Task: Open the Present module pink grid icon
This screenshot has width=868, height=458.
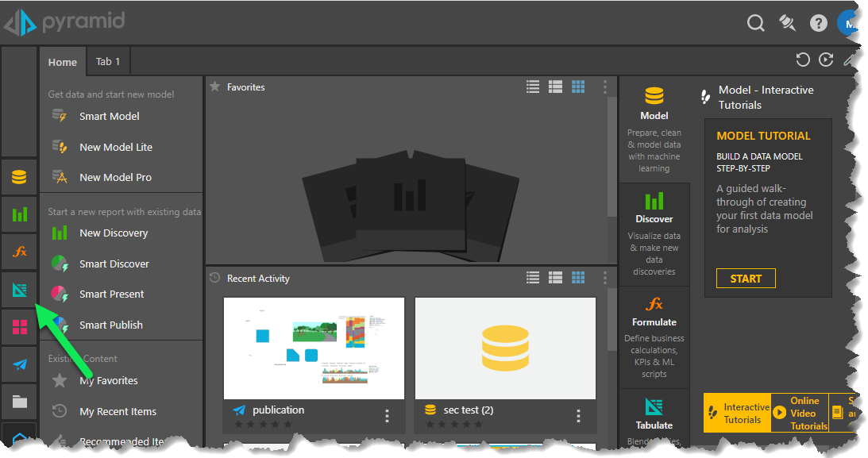Action: tap(19, 327)
